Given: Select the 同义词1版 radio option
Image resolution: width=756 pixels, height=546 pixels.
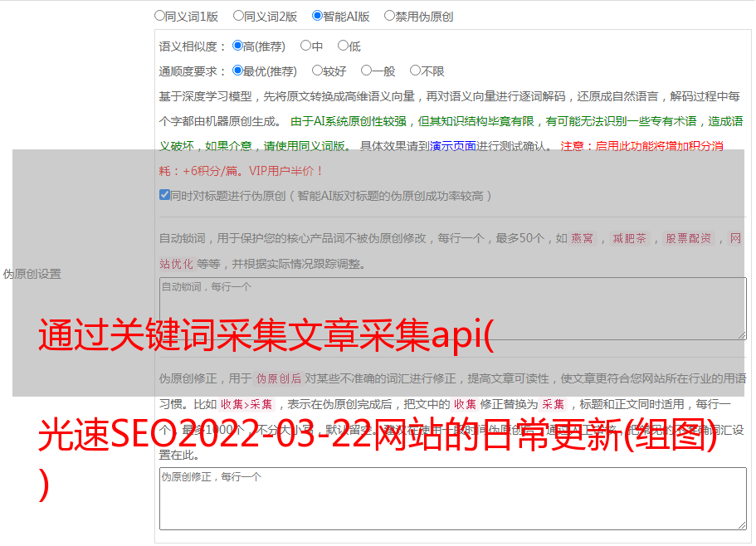Looking at the screenshot, I should click(x=159, y=16).
